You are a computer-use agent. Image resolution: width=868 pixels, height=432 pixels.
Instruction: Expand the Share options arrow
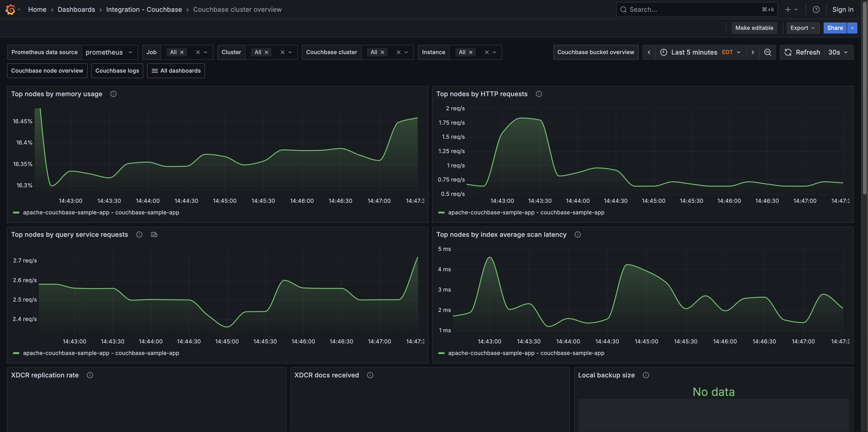click(x=852, y=28)
